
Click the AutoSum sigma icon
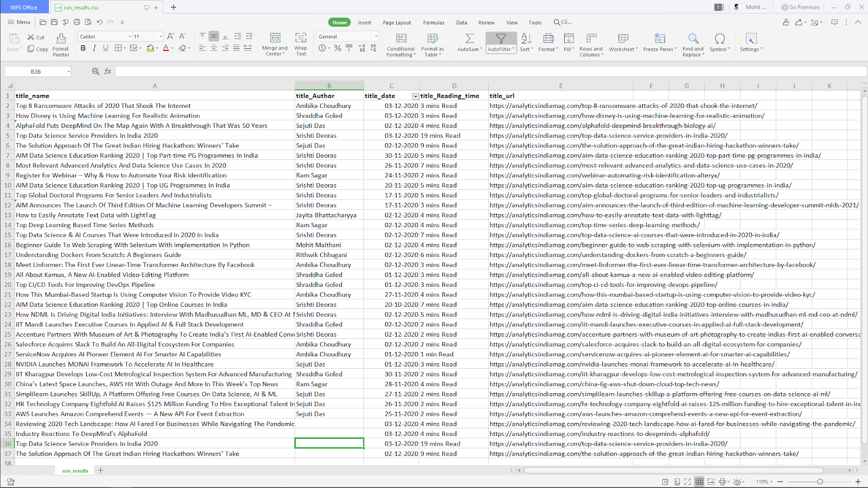(469, 38)
